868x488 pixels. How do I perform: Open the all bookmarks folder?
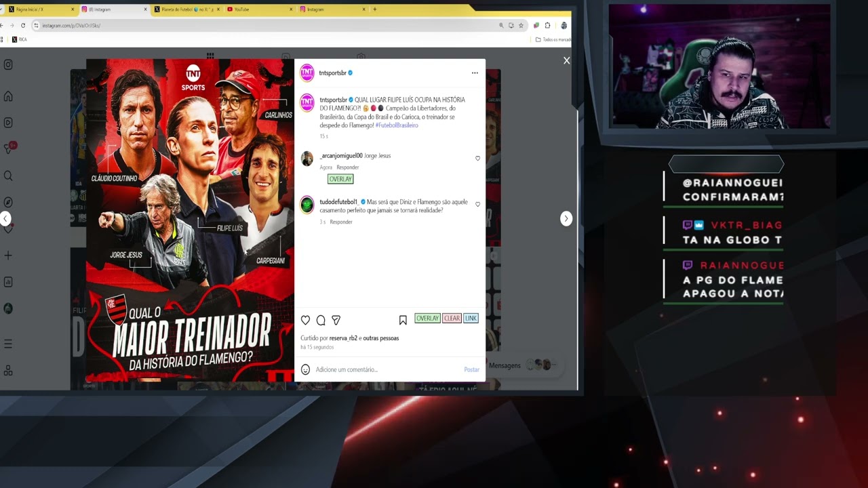552,39
